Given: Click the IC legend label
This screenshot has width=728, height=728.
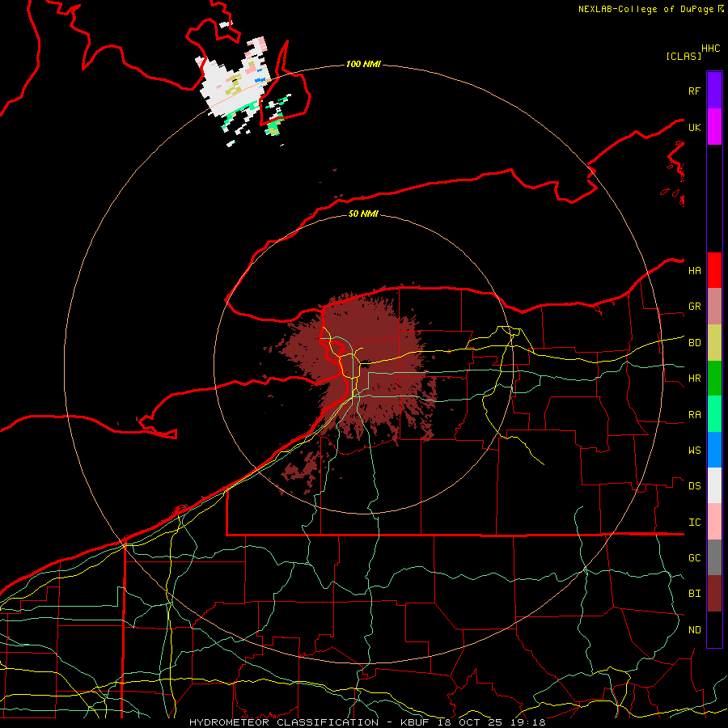Looking at the screenshot, I should pyautogui.click(x=694, y=523).
